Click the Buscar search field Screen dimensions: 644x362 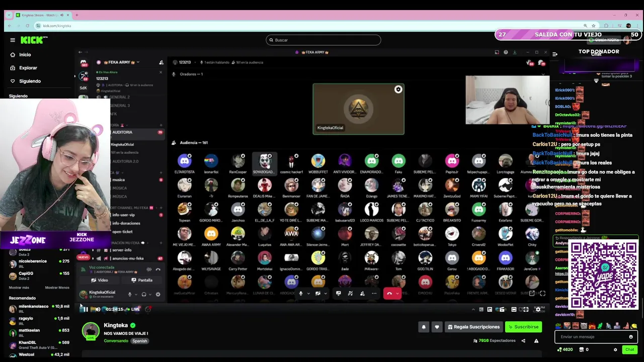(x=324, y=40)
